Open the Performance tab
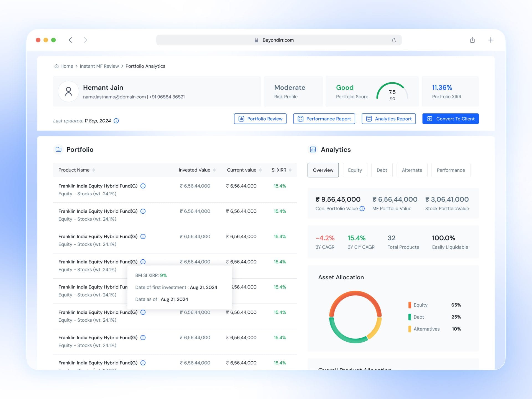Viewport: 532px width, 399px height. coord(451,170)
